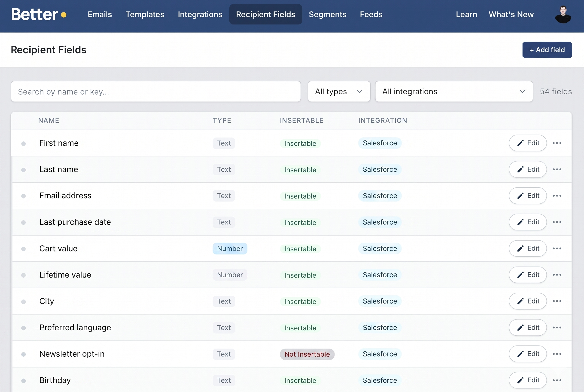This screenshot has height=392, width=584.
Task: Toggle the status dot next to Last purchase date
Action: 24,222
